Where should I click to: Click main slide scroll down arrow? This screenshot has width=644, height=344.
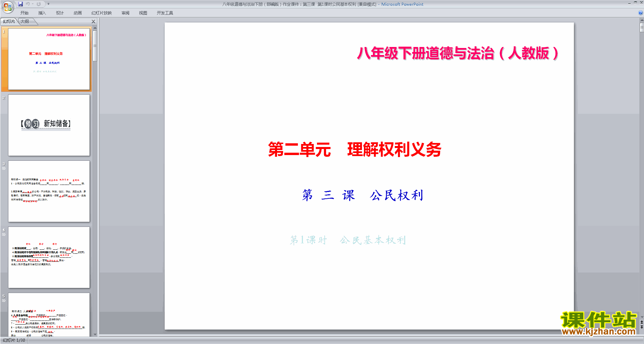[642, 317]
